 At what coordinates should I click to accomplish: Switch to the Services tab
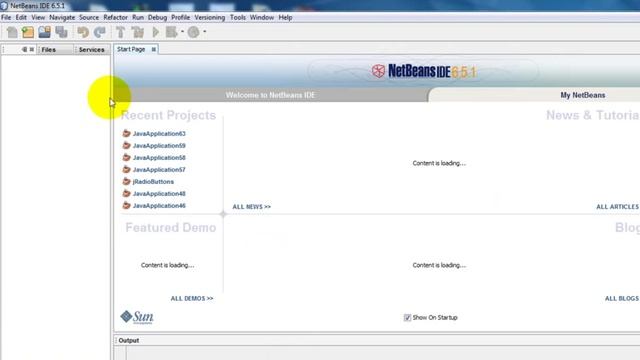(x=91, y=50)
